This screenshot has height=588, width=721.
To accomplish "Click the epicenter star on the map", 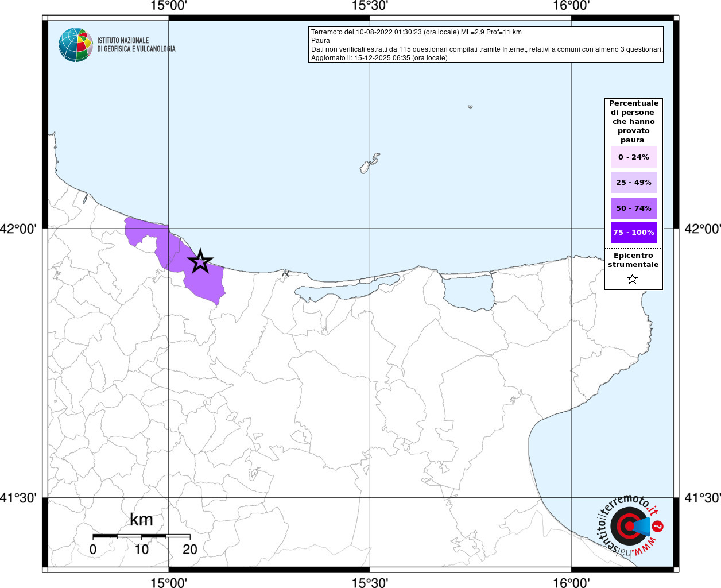I will coord(200,261).
